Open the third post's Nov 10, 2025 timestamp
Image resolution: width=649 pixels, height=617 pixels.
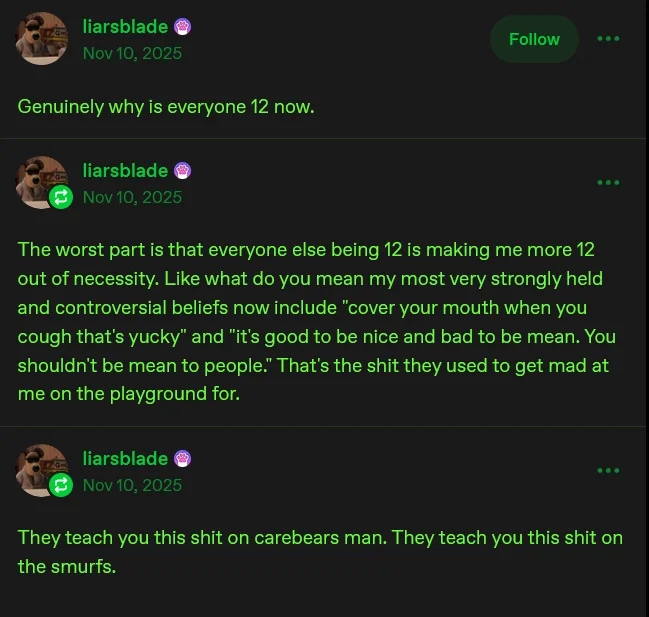pyautogui.click(x=132, y=485)
